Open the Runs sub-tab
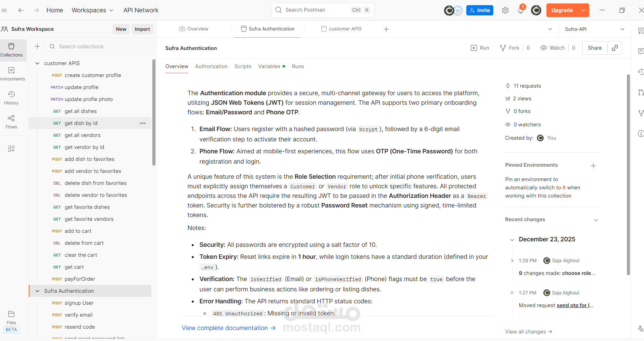 [x=298, y=66]
